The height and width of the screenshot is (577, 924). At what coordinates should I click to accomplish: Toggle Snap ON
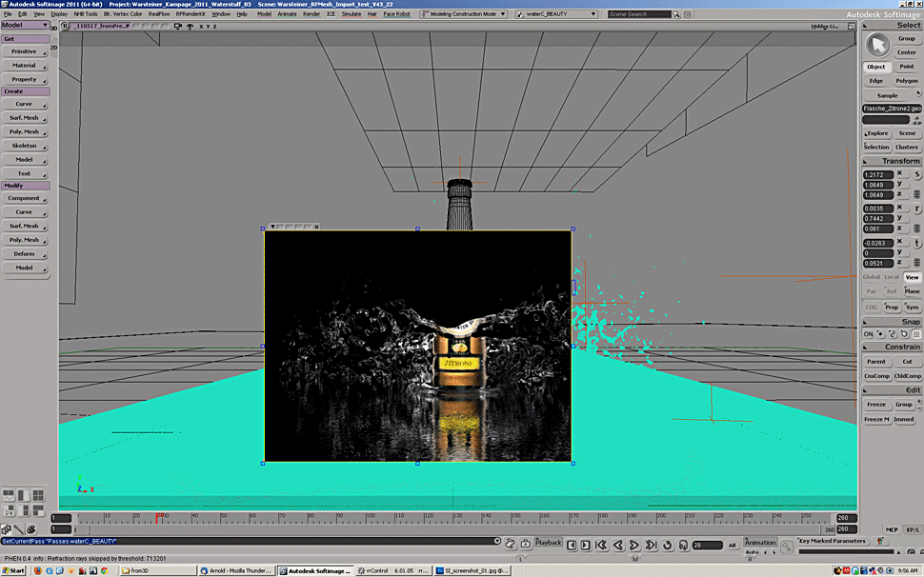coord(868,334)
